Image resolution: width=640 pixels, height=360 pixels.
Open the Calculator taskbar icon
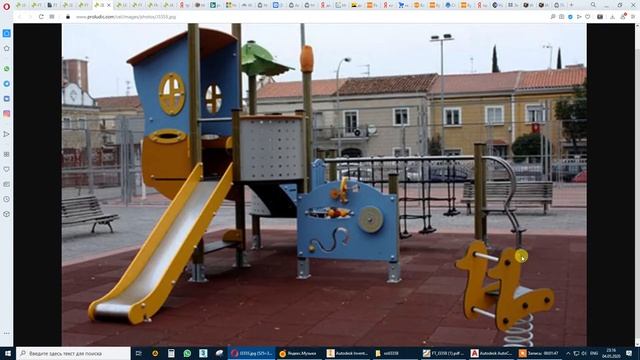[x=171, y=353]
